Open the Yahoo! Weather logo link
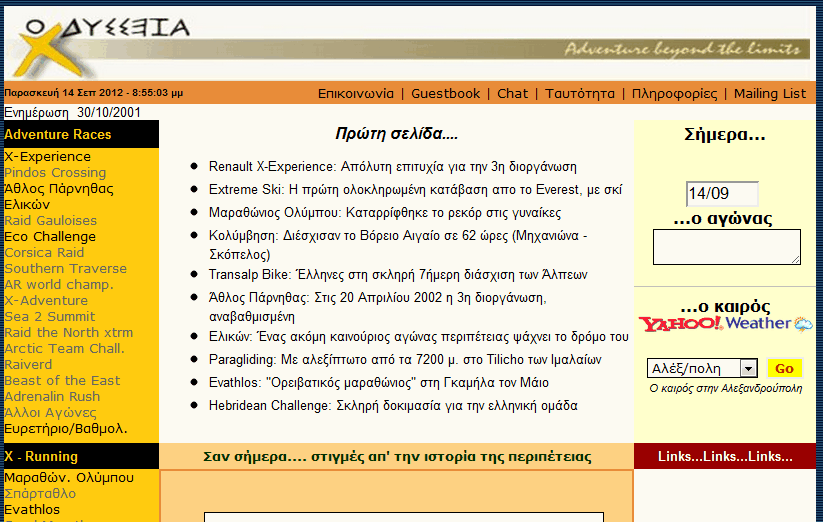Image resolution: width=823 pixels, height=522 pixels. (x=725, y=324)
